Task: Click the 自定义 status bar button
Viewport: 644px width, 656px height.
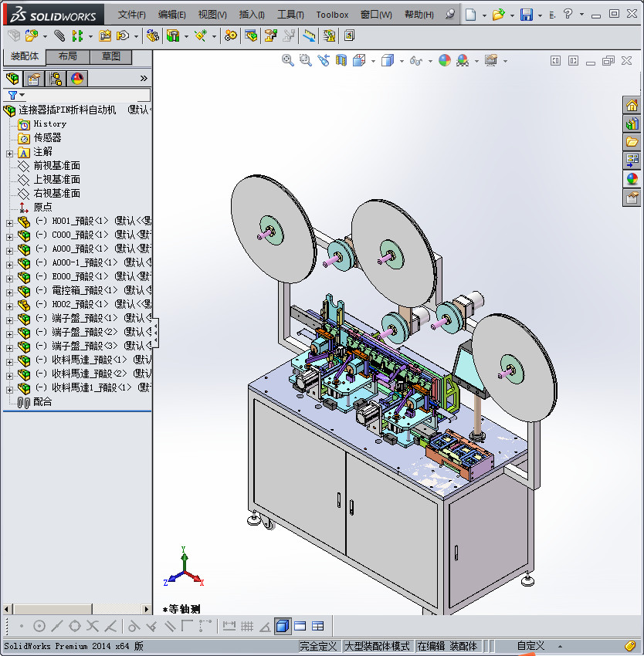Action: pos(530,646)
